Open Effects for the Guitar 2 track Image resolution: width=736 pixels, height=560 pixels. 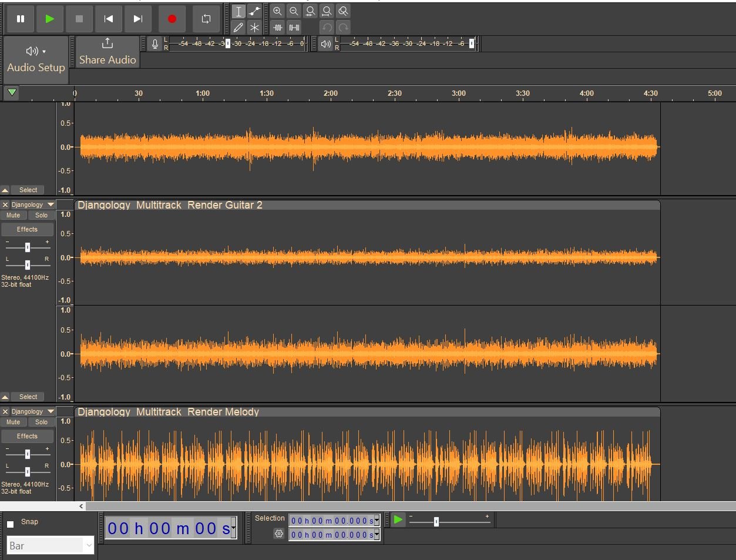[x=27, y=230]
